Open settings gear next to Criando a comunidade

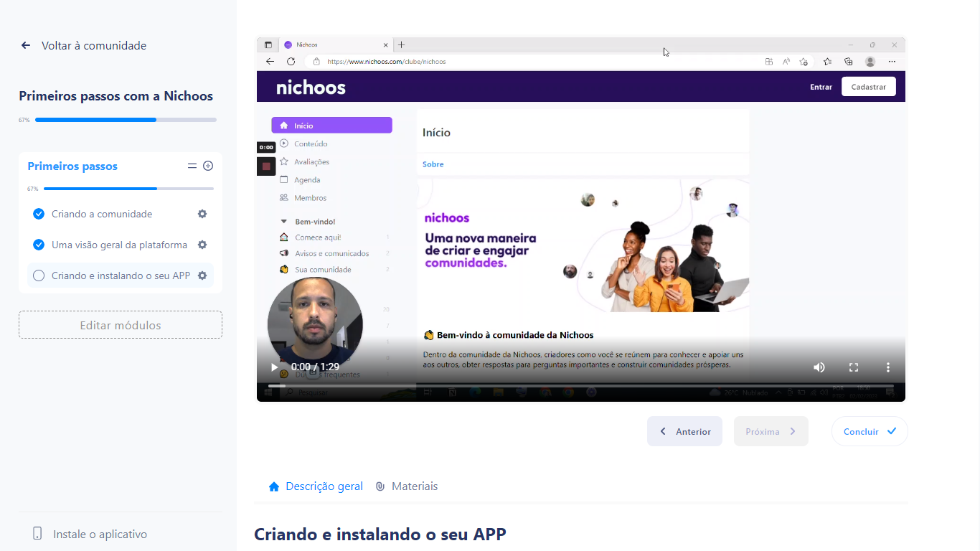point(202,214)
